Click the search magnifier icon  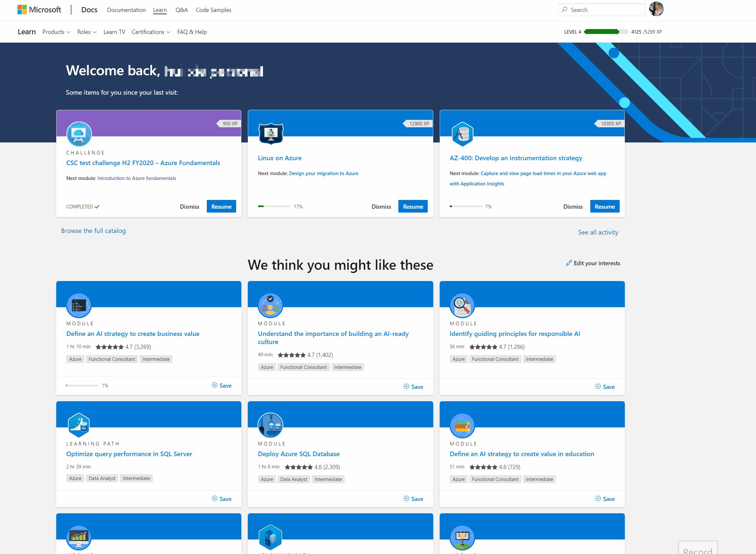pos(564,10)
